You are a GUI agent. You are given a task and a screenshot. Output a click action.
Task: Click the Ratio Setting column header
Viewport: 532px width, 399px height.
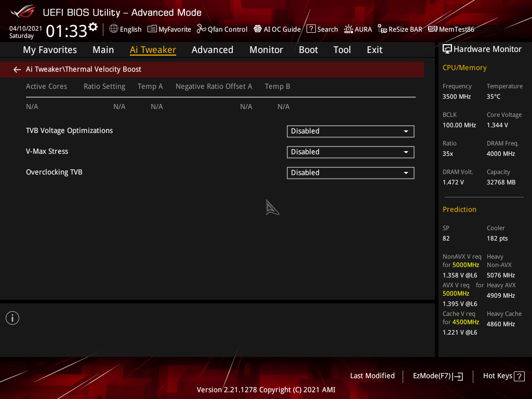pyautogui.click(x=104, y=87)
